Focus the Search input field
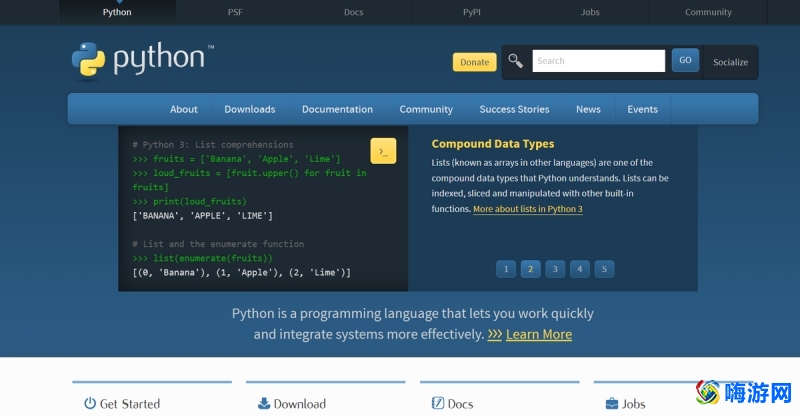Viewport: 800px width, 416px height. coord(598,61)
